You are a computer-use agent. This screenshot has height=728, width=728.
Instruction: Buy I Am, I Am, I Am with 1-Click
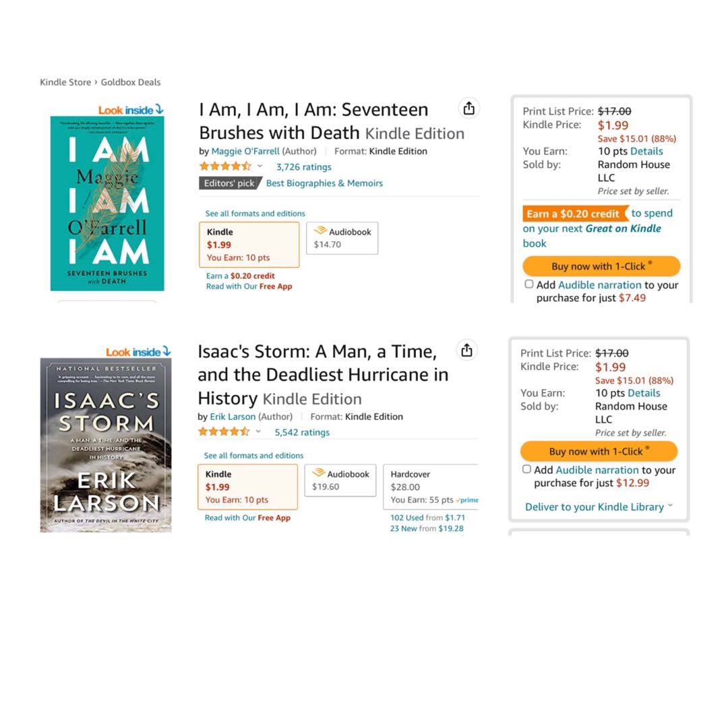tap(601, 266)
